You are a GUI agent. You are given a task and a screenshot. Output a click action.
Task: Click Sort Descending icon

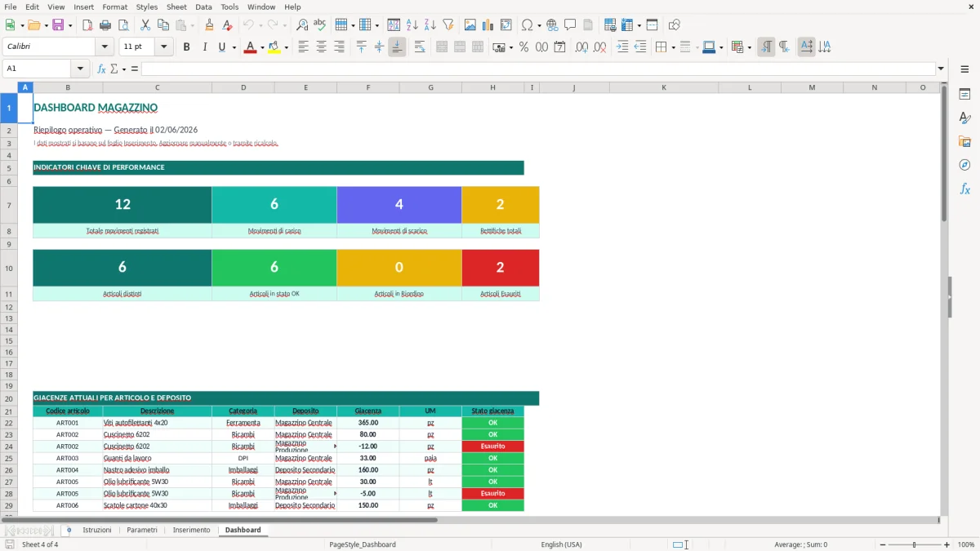point(430,25)
